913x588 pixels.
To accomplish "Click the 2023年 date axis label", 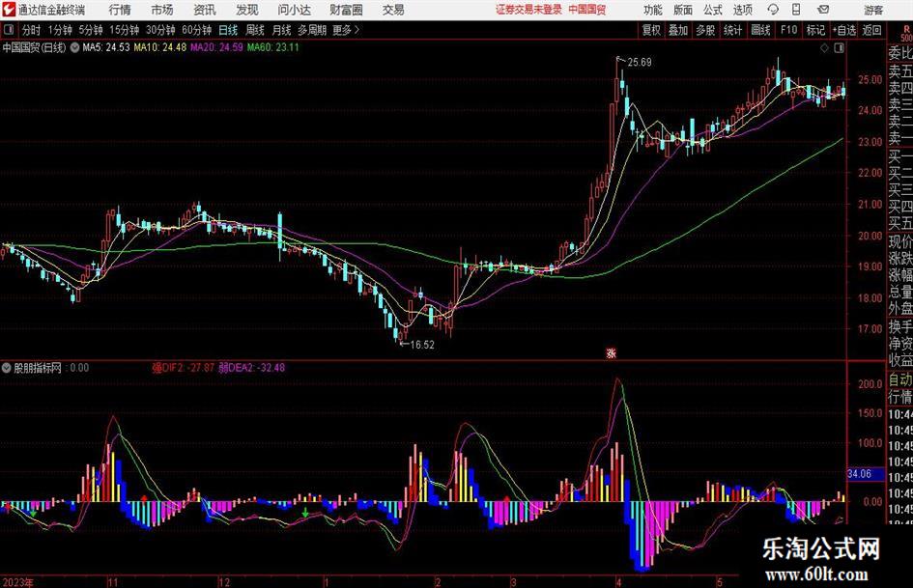I will coord(17,582).
